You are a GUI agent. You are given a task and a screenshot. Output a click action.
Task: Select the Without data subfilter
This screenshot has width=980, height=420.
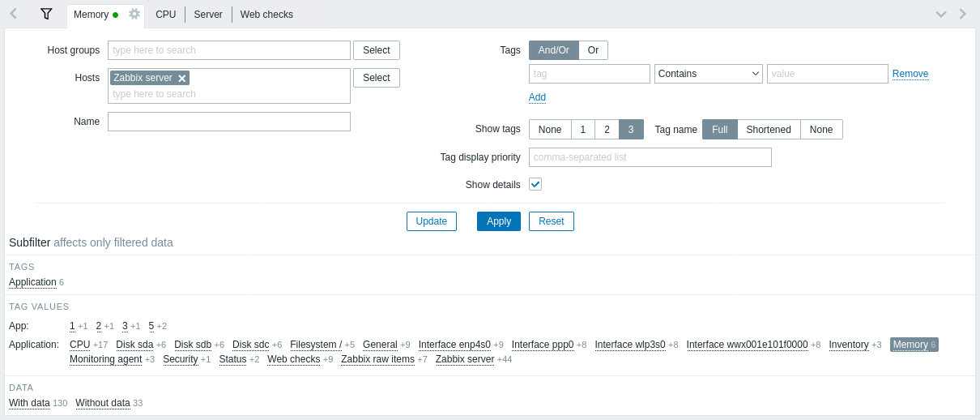pyautogui.click(x=103, y=403)
